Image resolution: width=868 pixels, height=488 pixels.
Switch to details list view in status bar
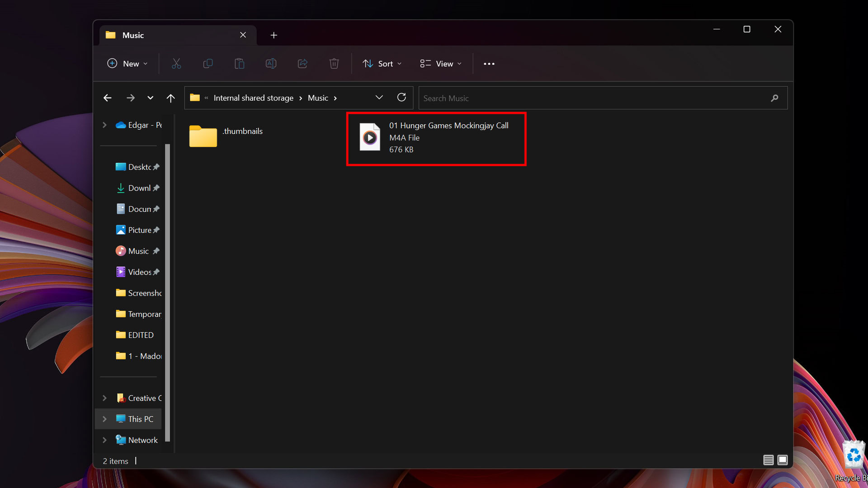coord(768,460)
